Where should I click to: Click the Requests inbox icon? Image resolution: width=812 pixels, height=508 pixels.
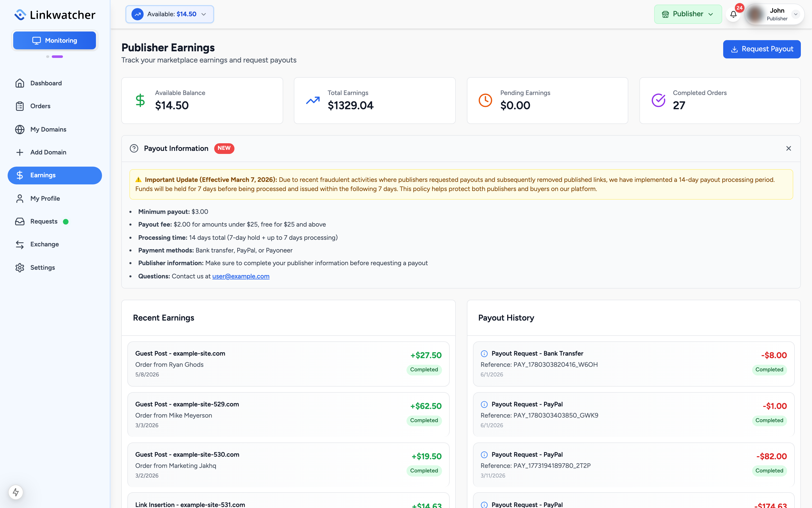click(20, 221)
